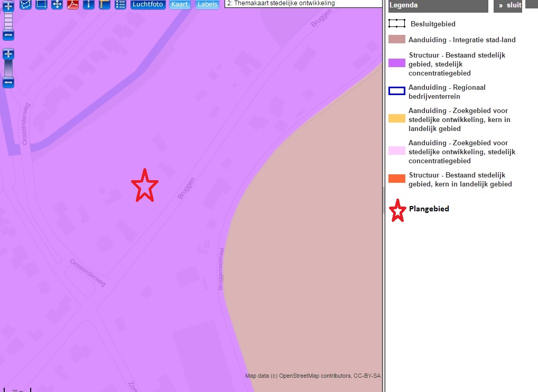Click the blue Regionaal bedrijventerrein outline swatch

click(x=397, y=91)
